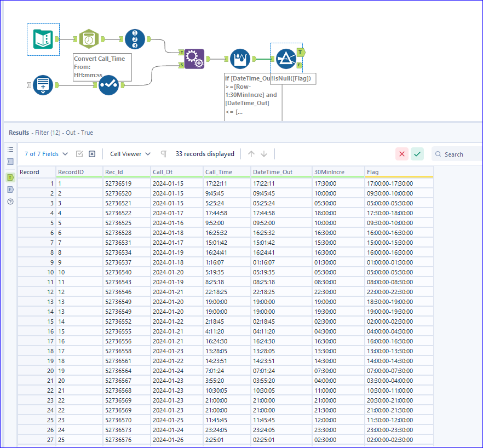
Task: Open the Filter tool on the canvas
Action: (x=286, y=58)
